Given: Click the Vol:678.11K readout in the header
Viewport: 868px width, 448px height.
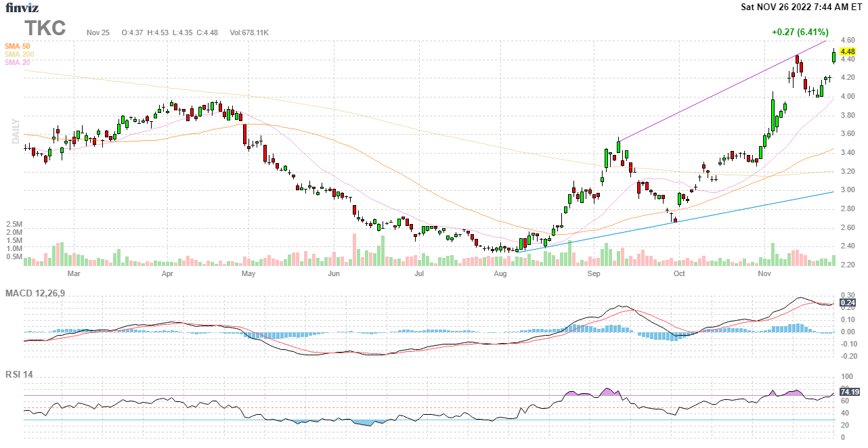Looking at the screenshot, I should [x=249, y=32].
